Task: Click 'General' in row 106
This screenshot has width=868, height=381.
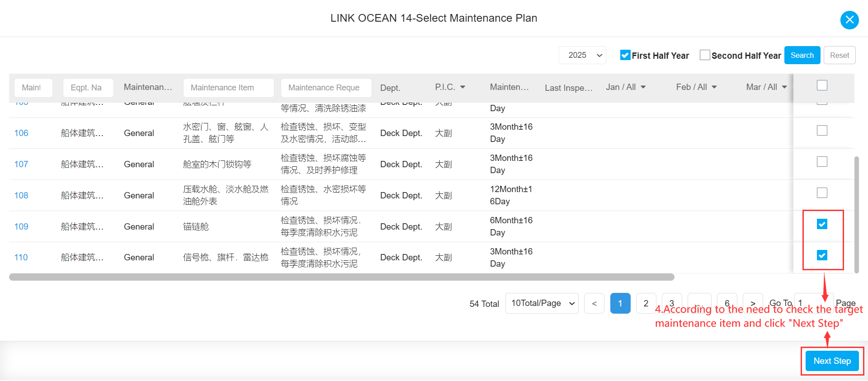Action: point(139,133)
